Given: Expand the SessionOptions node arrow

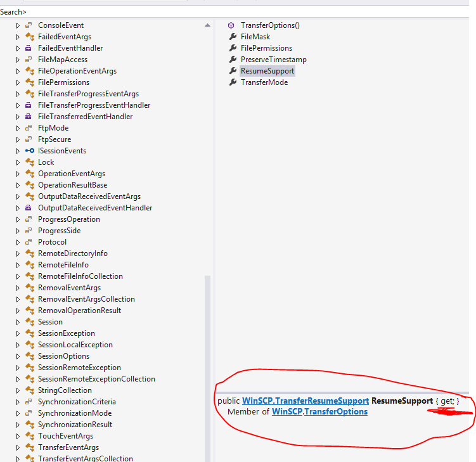Looking at the screenshot, I should coord(18,356).
